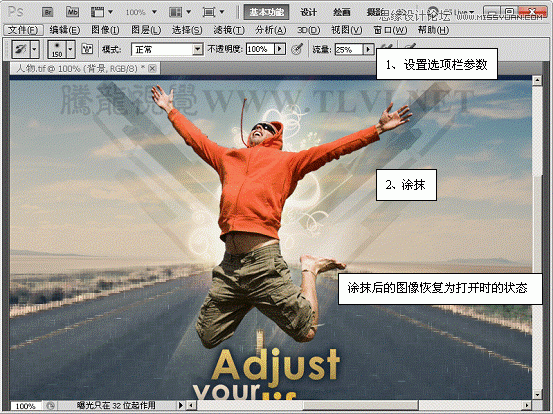Expand the tool preset picker arrow

(x=35, y=49)
